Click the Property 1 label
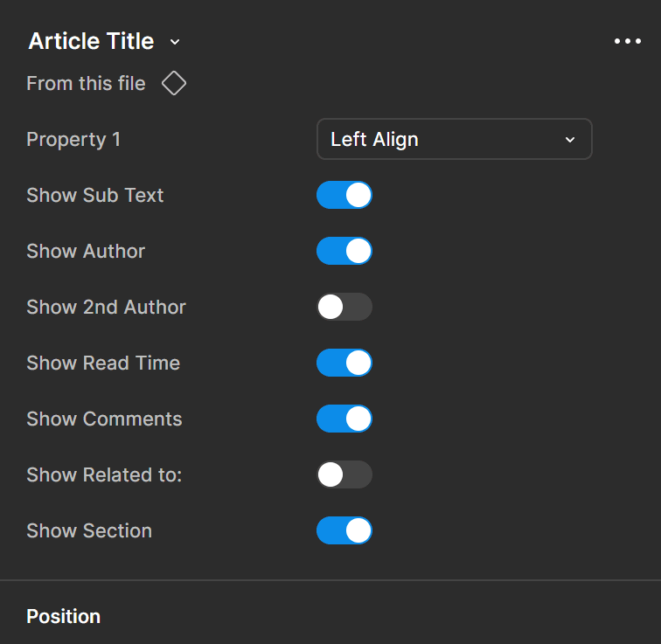The image size is (661, 644). 73,140
